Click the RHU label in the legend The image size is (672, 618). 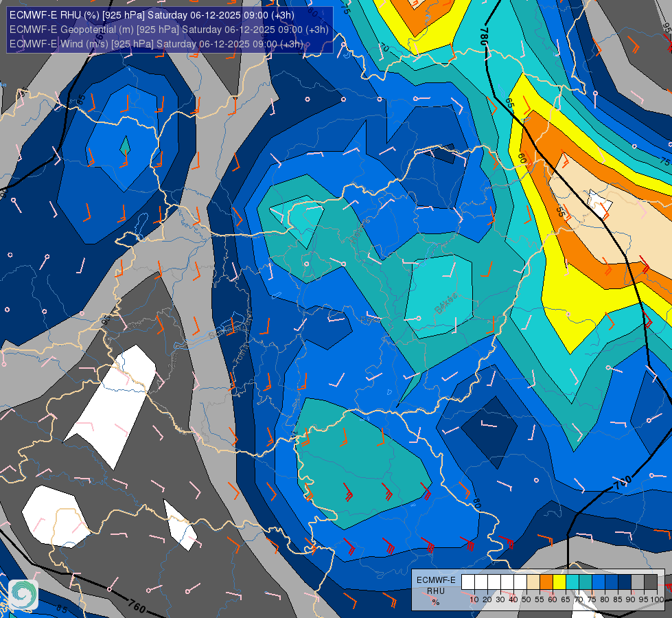(436, 591)
